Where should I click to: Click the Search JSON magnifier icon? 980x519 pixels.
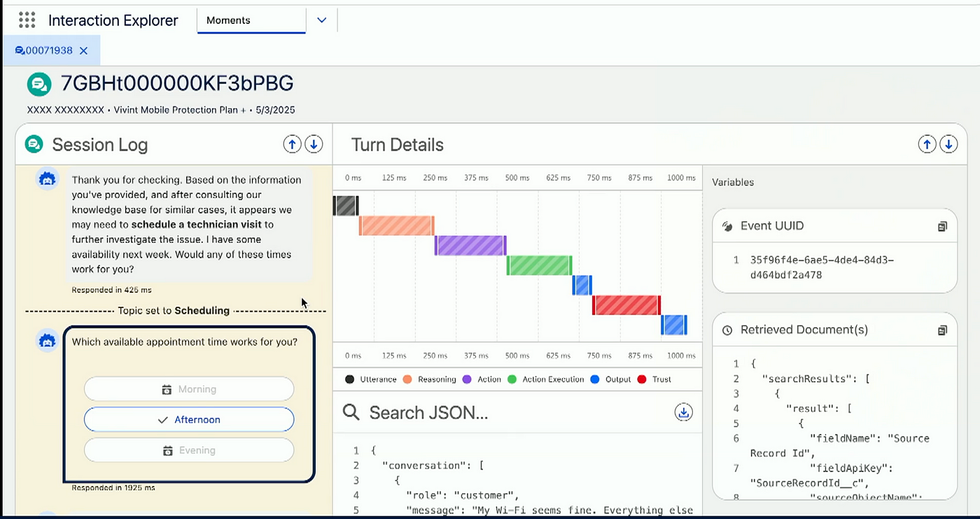(x=351, y=412)
